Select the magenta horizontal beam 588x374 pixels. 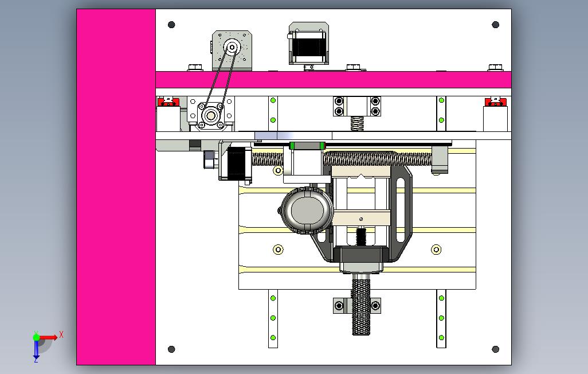click(334, 80)
